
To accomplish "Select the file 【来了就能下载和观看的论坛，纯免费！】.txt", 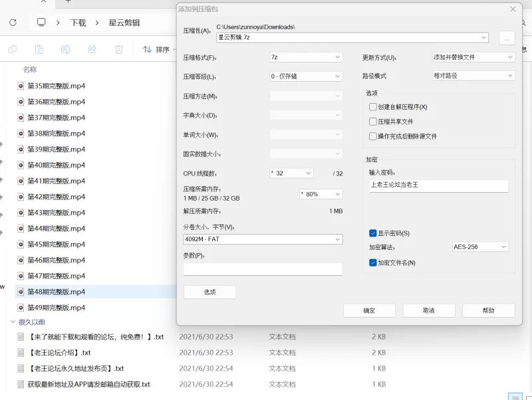I will pos(96,337).
